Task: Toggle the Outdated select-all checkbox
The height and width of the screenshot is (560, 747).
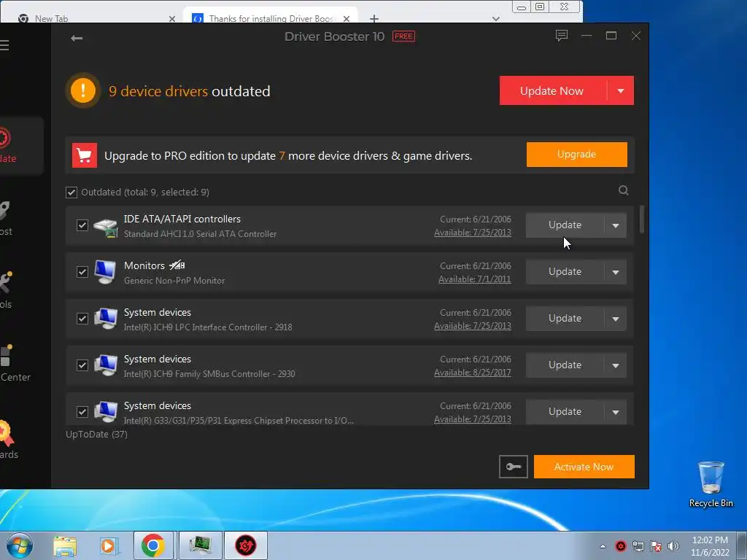Action: click(x=71, y=192)
